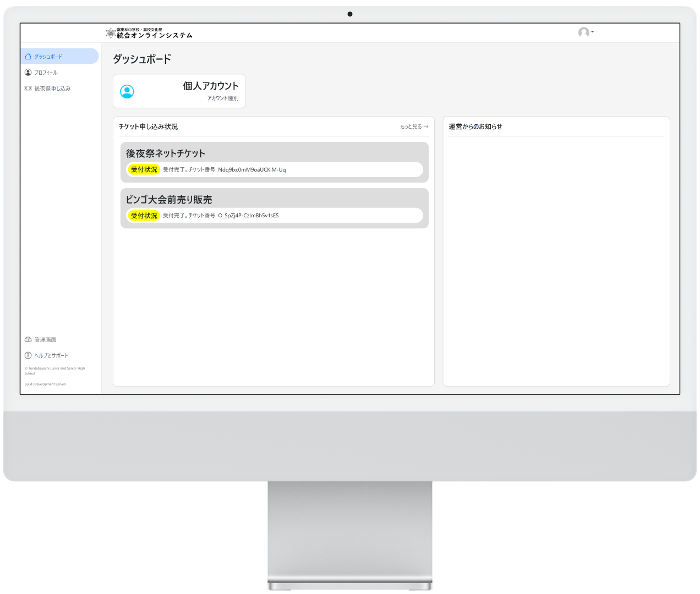Open the もっと見る link

(x=411, y=127)
